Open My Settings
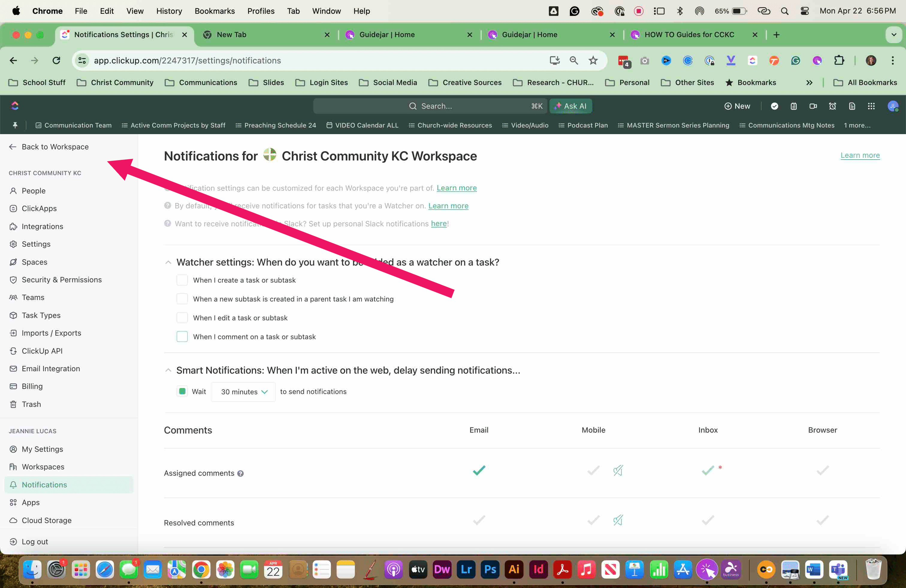Viewport: 906px width, 588px height. pyautogui.click(x=42, y=449)
